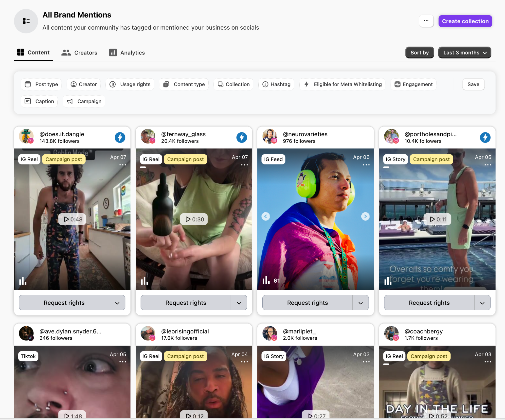Click the list icon beside All Brand Mentions
The image size is (505, 420).
coord(26,21)
